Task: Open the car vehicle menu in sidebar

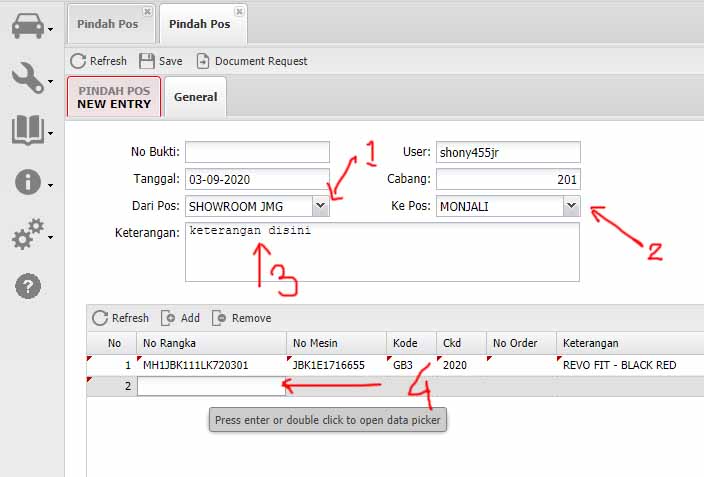Action: 28,26
